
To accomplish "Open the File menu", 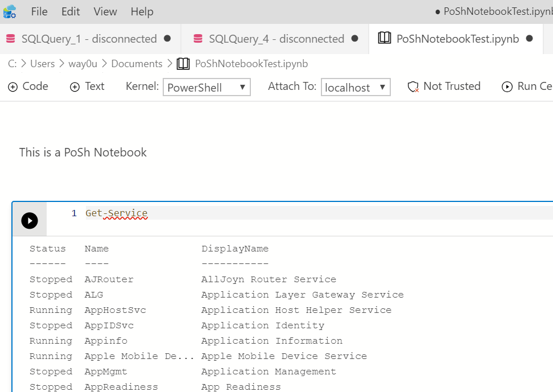I will click(x=39, y=11).
